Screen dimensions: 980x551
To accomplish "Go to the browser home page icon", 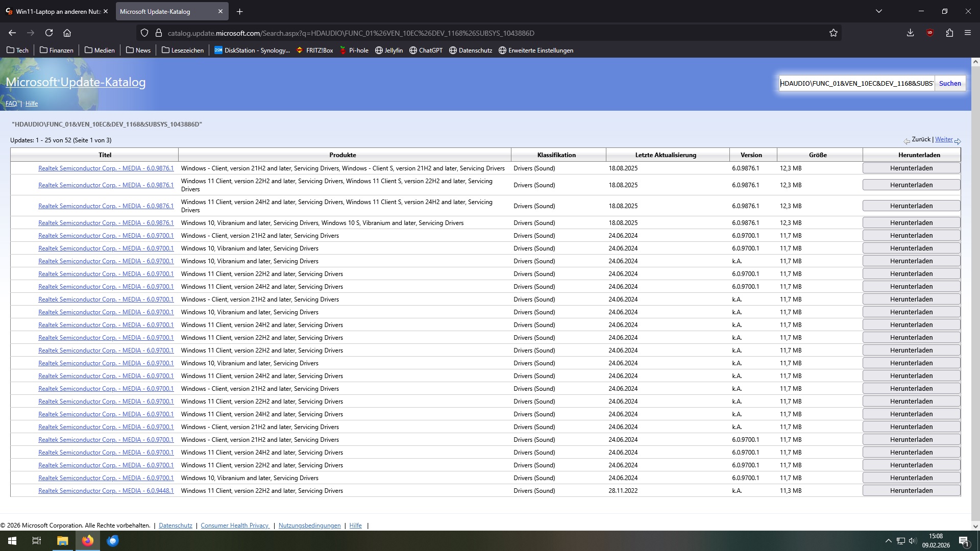I will pos(67,33).
